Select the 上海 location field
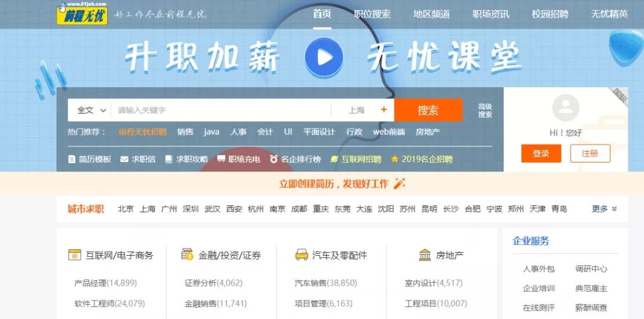 click(357, 110)
